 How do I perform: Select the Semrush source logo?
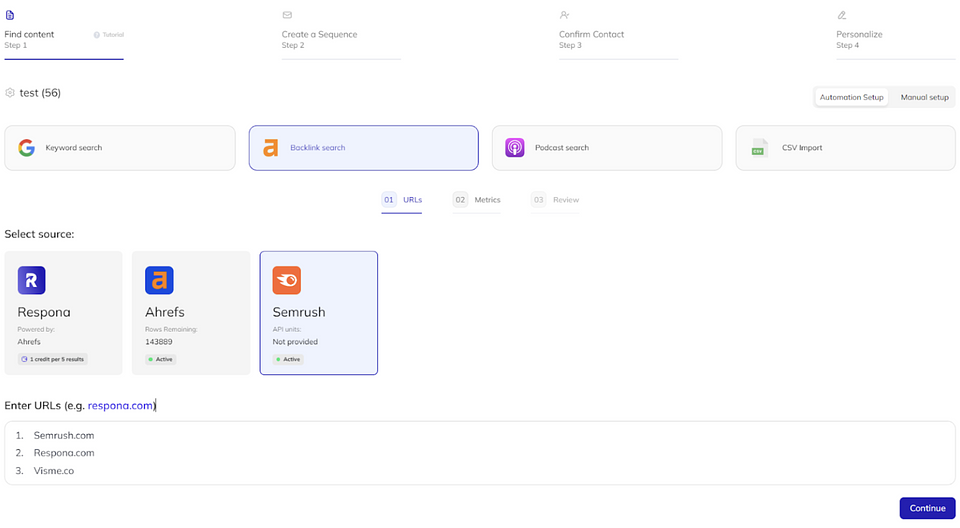(x=287, y=280)
